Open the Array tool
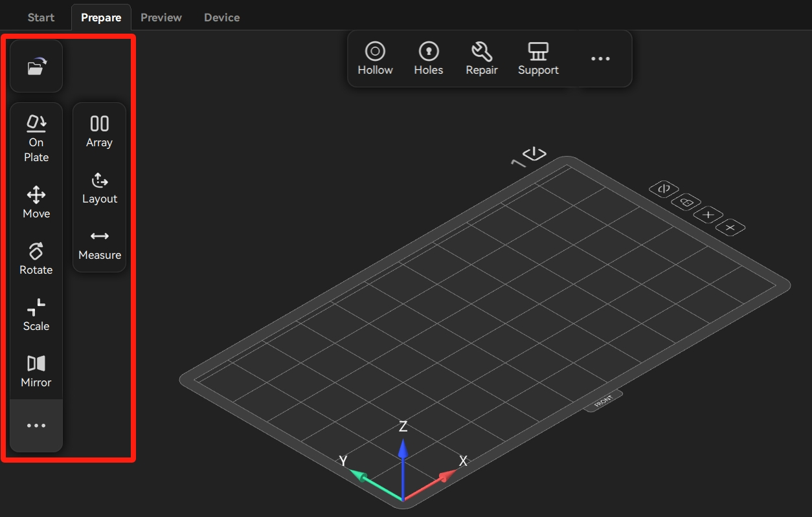The image size is (812, 517). pos(99,131)
